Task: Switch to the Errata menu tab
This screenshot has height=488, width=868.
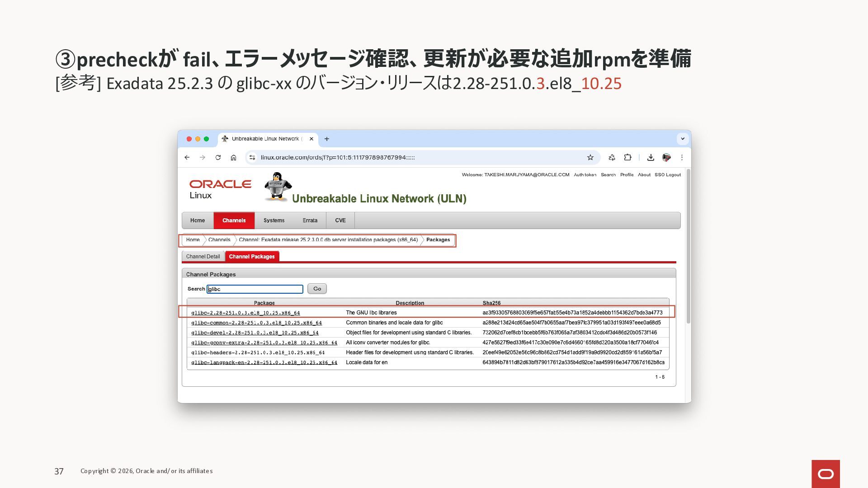Action: pyautogui.click(x=310, y=221)
